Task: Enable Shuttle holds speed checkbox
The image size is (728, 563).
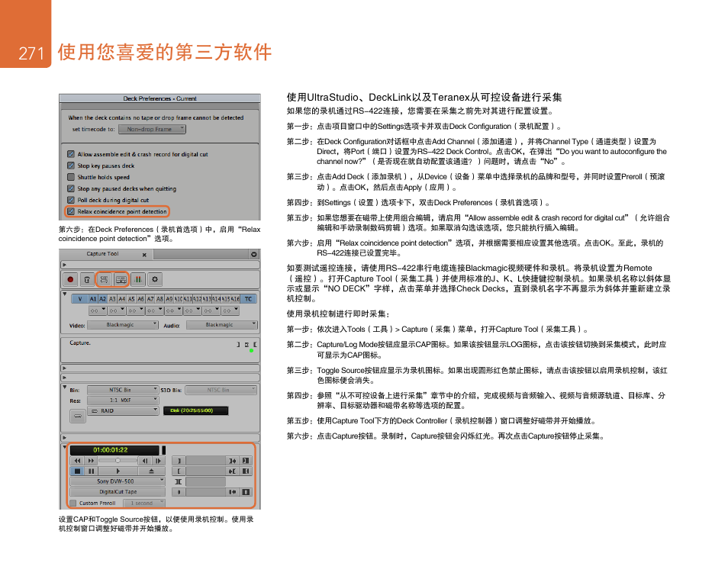Action: click(x=71, y=177)
